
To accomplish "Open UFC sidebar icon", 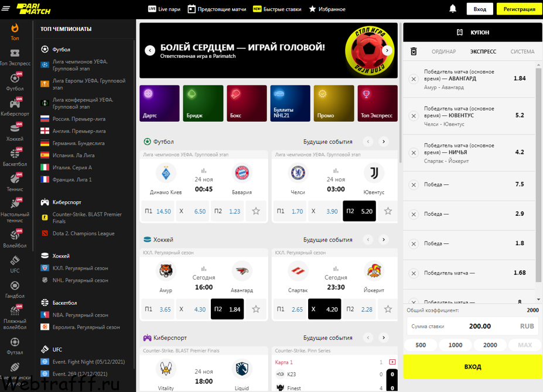I will pos(15,260).
